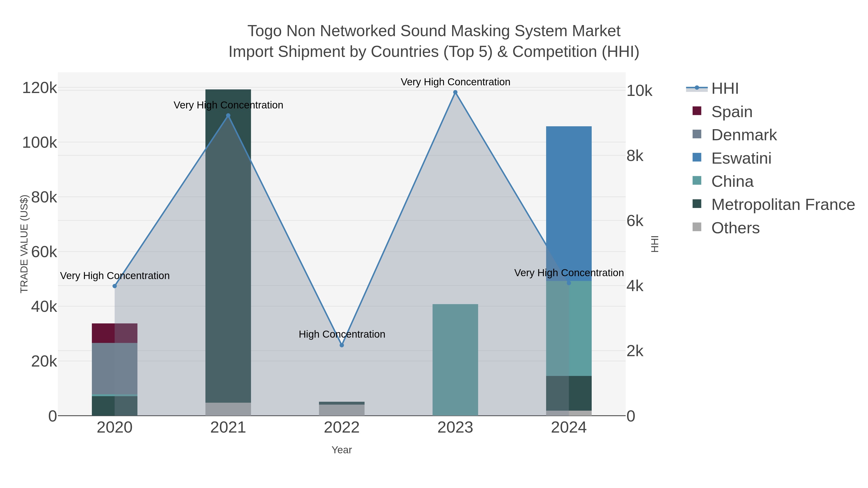This screenshot has height=488, width=868.
Task: Click the 10k right axis tick
Action: (x=639, y=91)
